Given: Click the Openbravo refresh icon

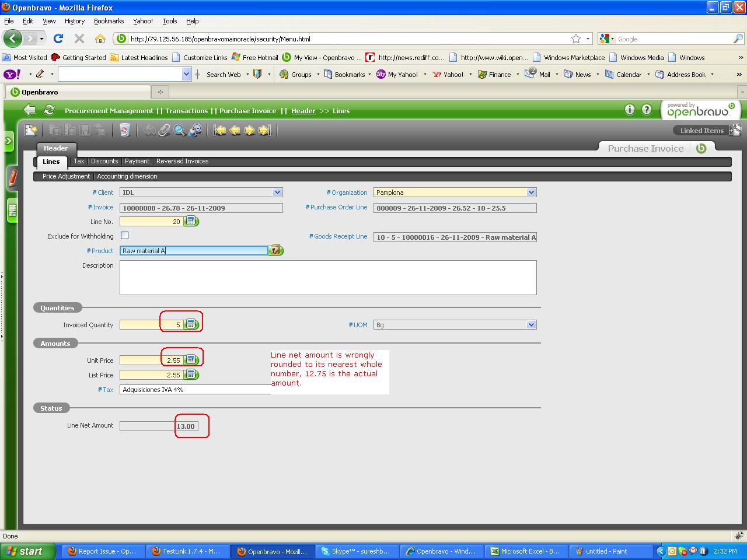Looking at the screenshot, I should (x=50, y=110).
